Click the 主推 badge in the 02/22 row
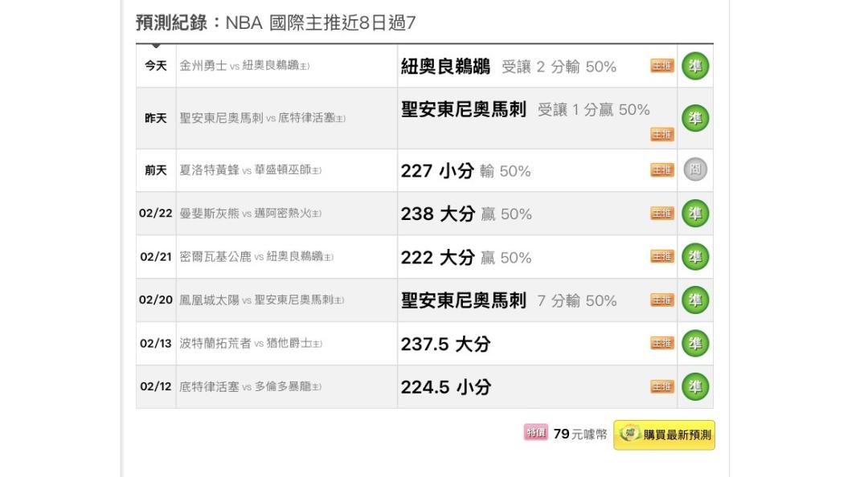Viewport: 868px width, 477px height. (662, 214)
